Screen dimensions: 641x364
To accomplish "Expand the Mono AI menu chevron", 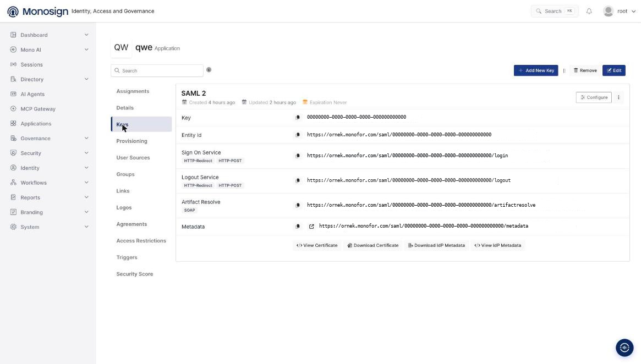I will pyautogui.click(x=86, y=50).
